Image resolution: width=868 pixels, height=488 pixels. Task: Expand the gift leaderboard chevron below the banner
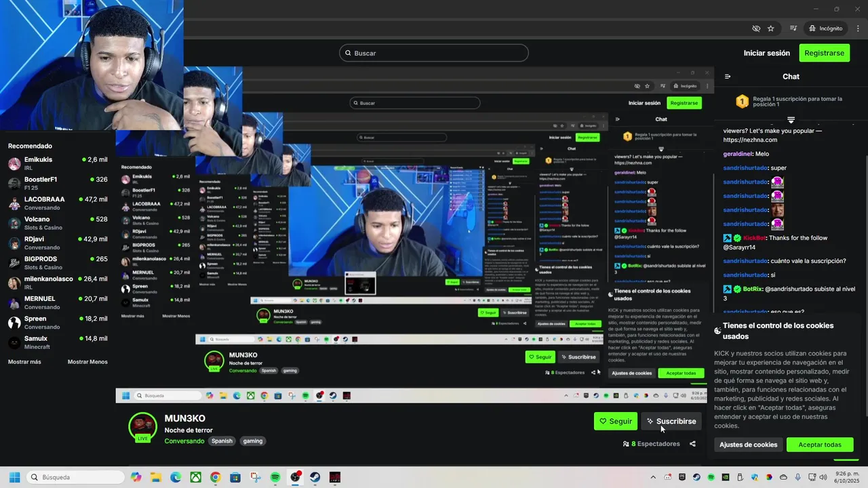791,120
